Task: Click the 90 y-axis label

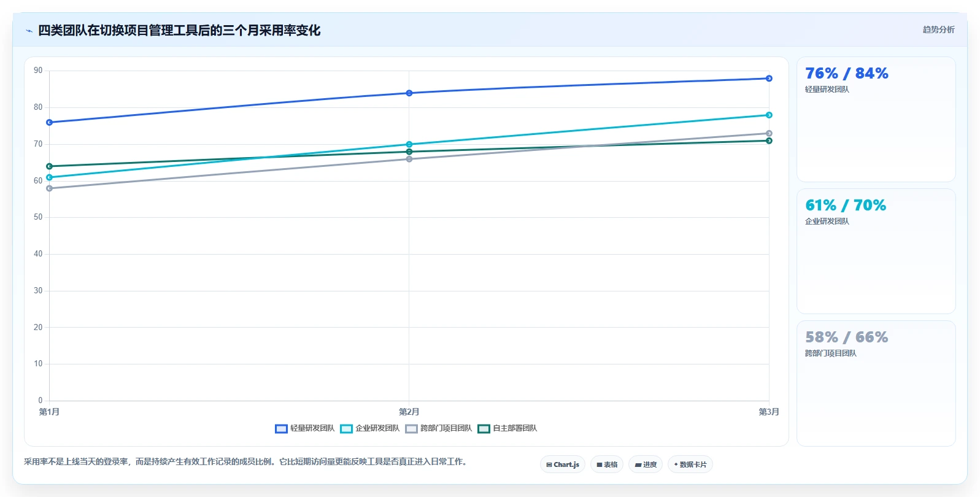Action: (38, 71)
